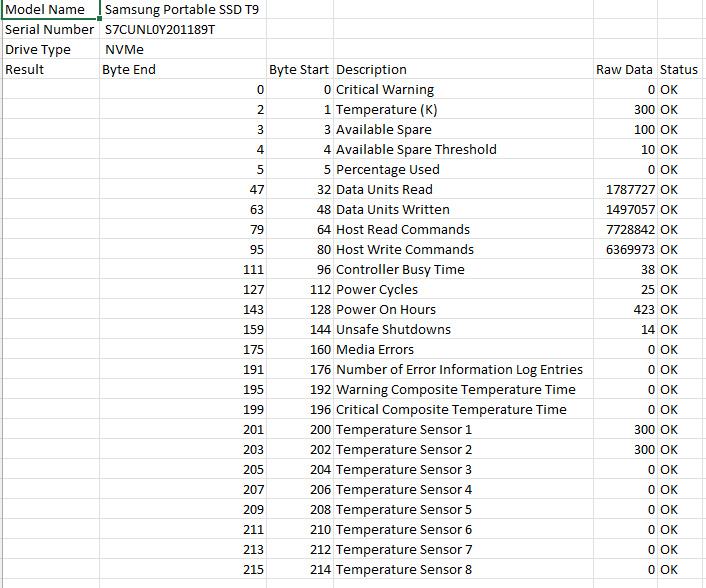This screenshot has width=706, height=588.
Task: Click 'Warning Composite Temperature Time' cell
Action: 463,389
